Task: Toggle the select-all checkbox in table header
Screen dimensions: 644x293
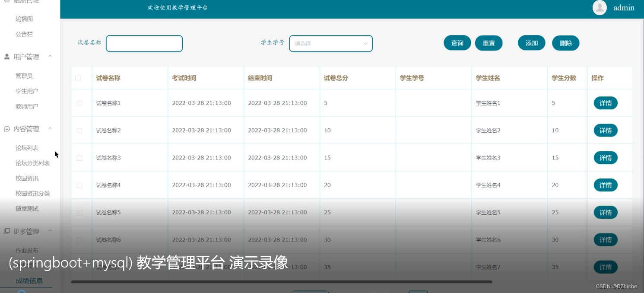Action: pyautogui.click(x=78, y=78)
